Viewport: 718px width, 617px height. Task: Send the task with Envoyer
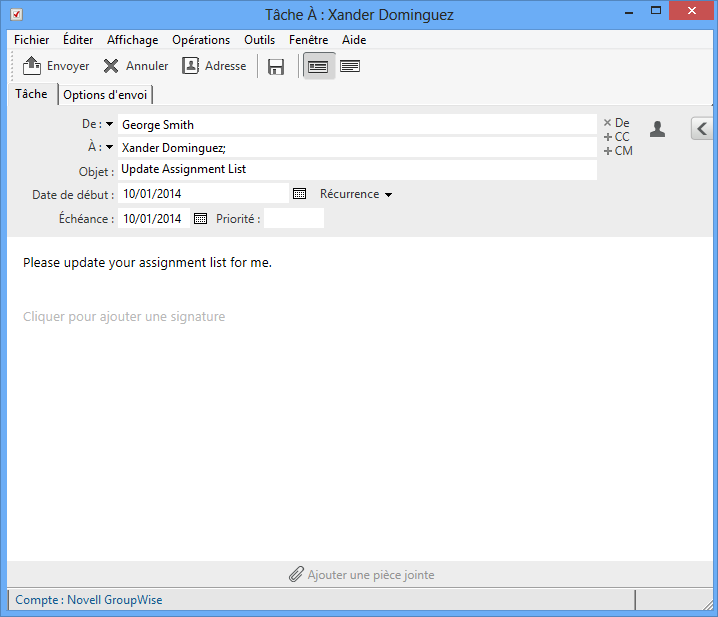(56, 66)
